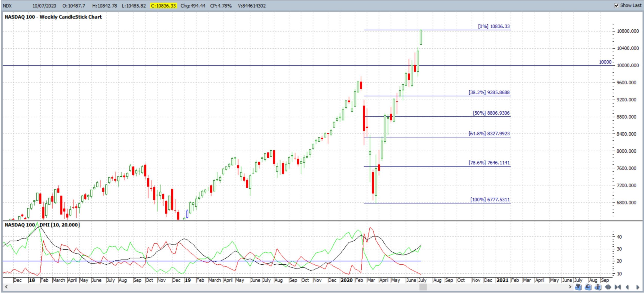
Task: Click the NASDAQ 100 Weekly CandleStick Chart title
Action: pyautogui.click(x=53, y=17)
